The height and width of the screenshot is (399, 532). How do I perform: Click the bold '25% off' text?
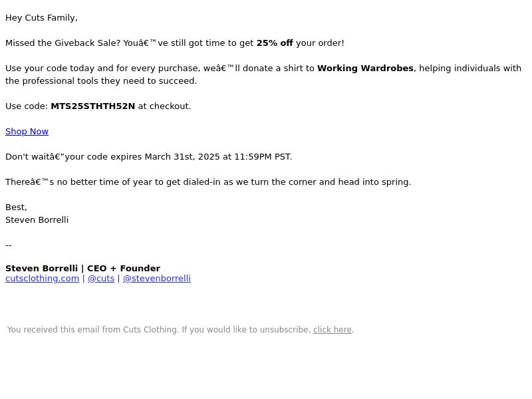(275, 43)
